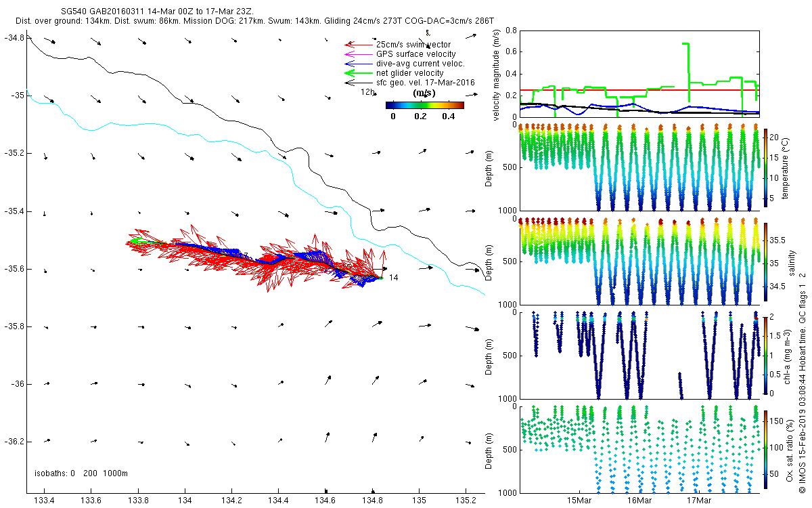Click the '17Mar' date tick label

click(x=699, y=501)
